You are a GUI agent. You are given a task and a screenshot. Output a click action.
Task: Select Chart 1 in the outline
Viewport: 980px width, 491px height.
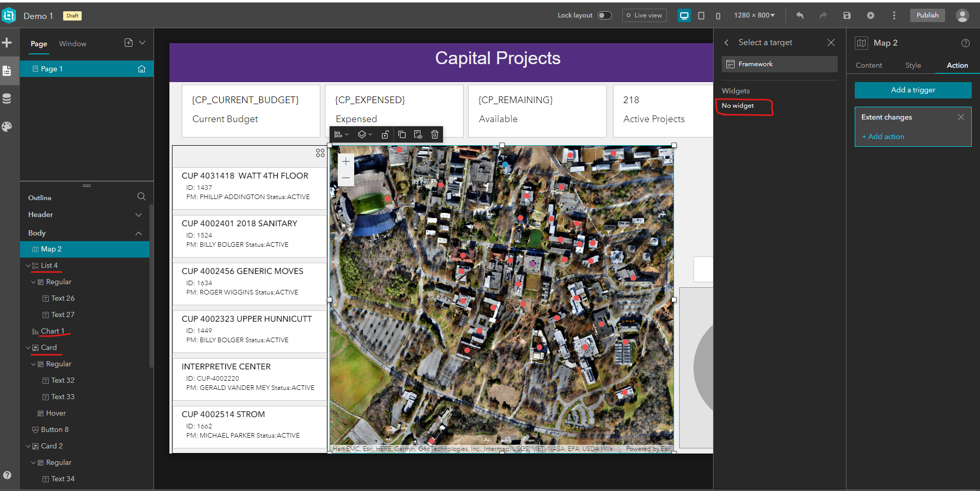click(52, 331)
